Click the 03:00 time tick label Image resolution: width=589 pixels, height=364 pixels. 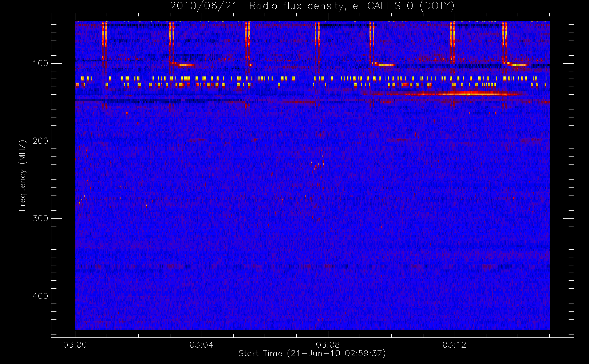coord(75,345)
